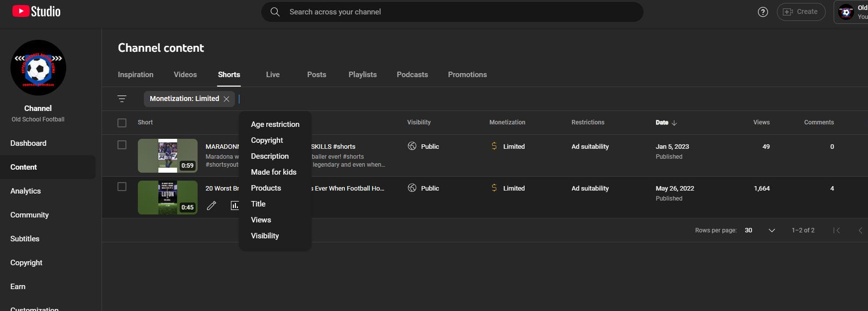Select all shorts checkbox
Viewport: 868px width, 311px height.
(122, 123)
